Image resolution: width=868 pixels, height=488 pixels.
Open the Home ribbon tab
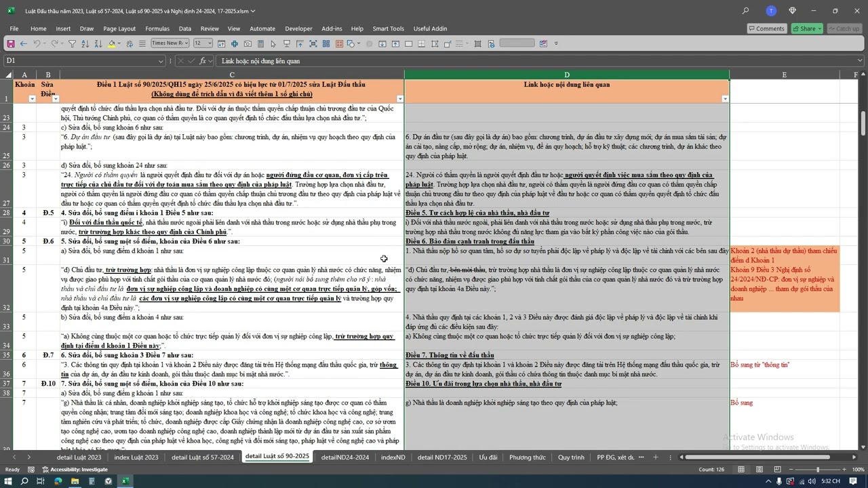(x=38, y=28)
